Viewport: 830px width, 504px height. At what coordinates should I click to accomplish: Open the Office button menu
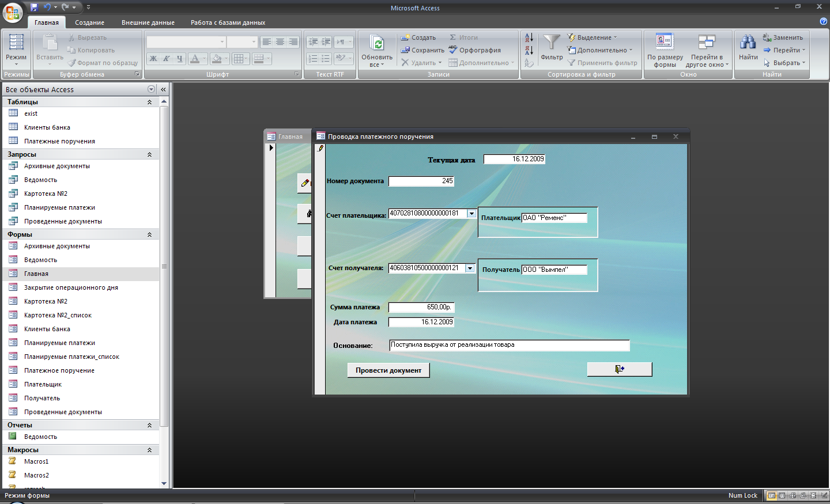click(13, 13)
